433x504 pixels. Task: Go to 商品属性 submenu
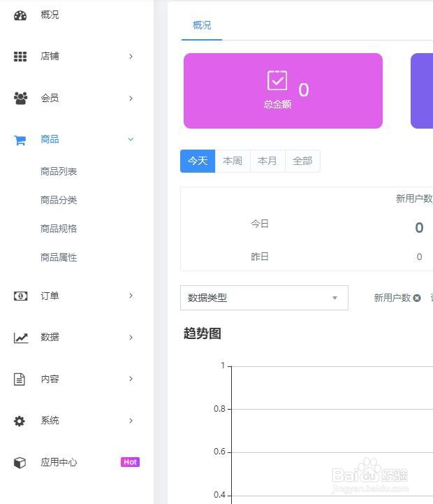pos(59,257)
